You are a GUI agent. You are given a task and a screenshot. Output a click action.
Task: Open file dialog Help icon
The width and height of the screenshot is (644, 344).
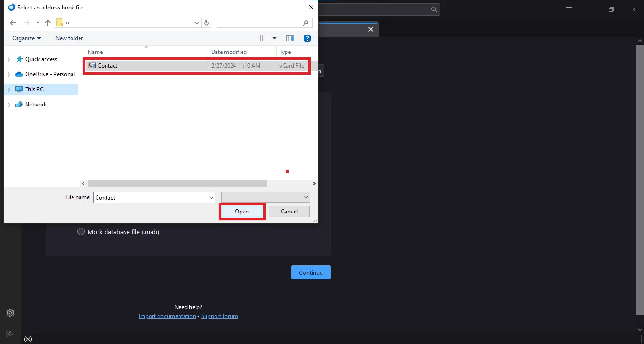tap(307, 38)
